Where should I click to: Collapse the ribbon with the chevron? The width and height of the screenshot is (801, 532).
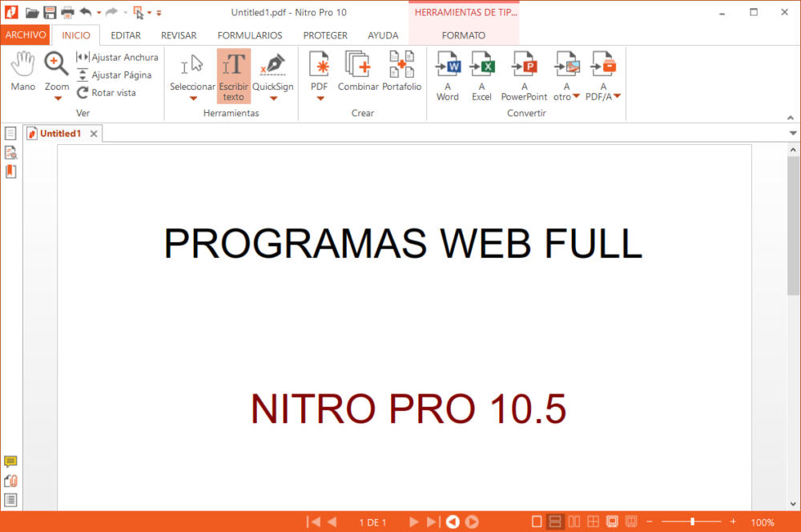click(791, 118)
